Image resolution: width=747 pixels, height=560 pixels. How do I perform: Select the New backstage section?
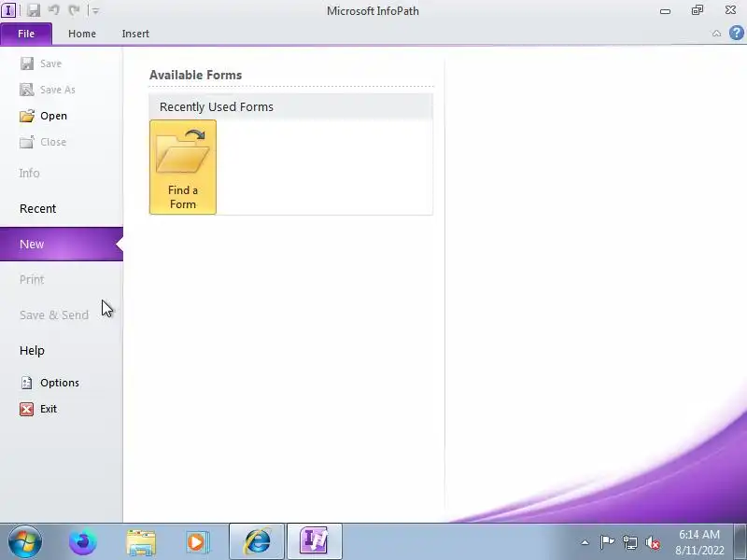pos(62,244)
